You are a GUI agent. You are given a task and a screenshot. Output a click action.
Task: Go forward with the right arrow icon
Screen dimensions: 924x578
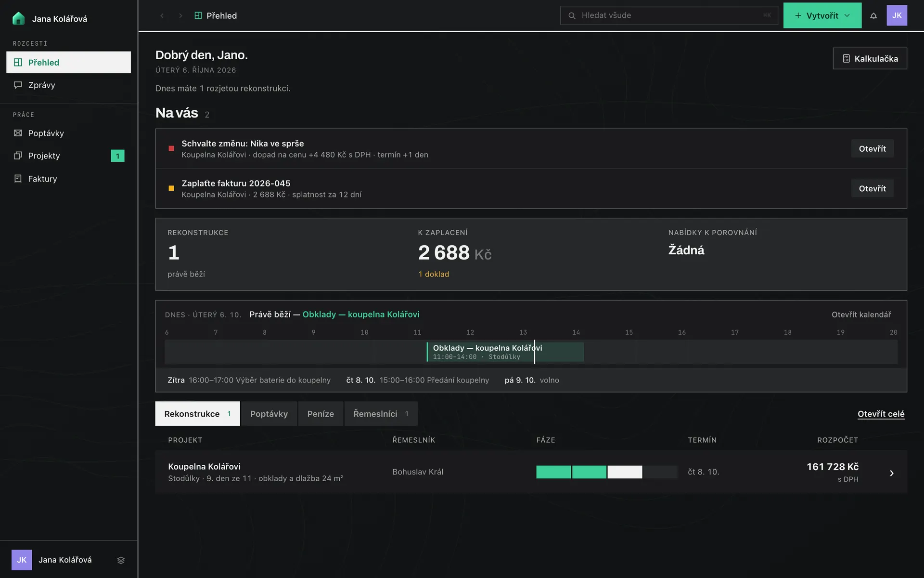click(x=180, y=15)
